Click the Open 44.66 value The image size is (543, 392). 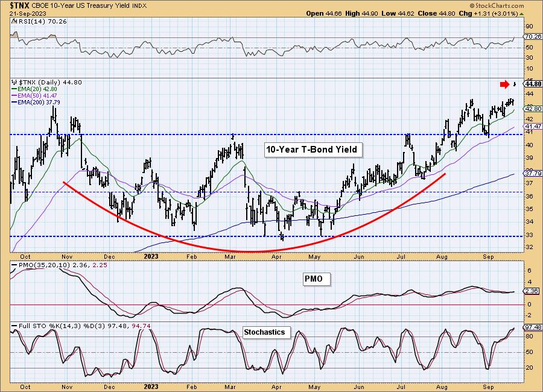(x=324, y=13)
